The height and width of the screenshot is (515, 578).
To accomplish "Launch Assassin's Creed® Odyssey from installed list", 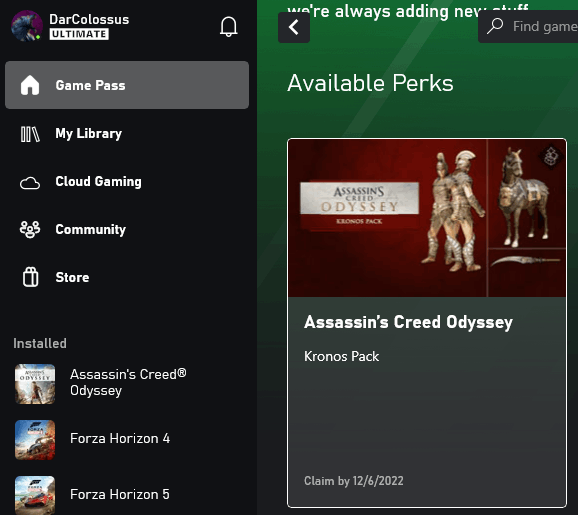I will pyautogui.click(x=128, y=382).
